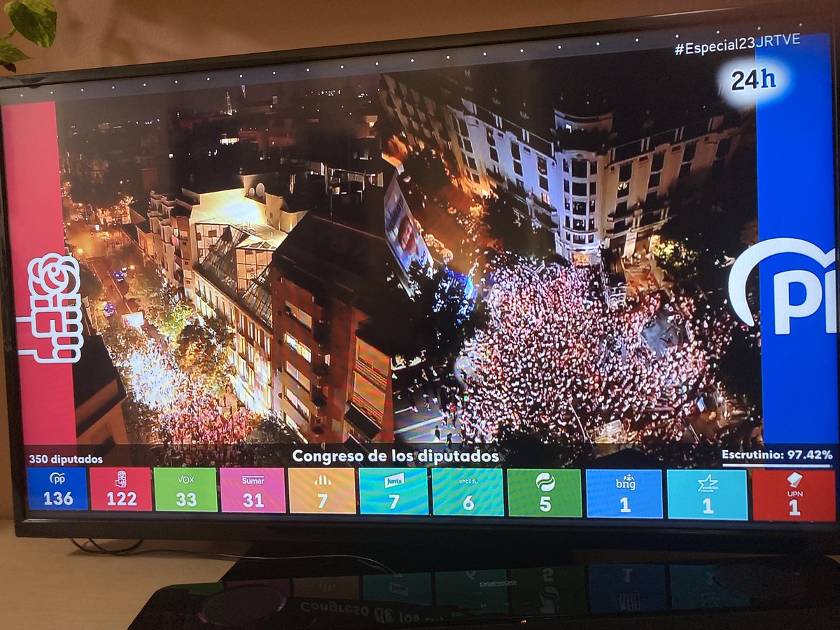Click the 'Congreso de los diputados' title
Screen dimensions: 840x630
[395, 456]
